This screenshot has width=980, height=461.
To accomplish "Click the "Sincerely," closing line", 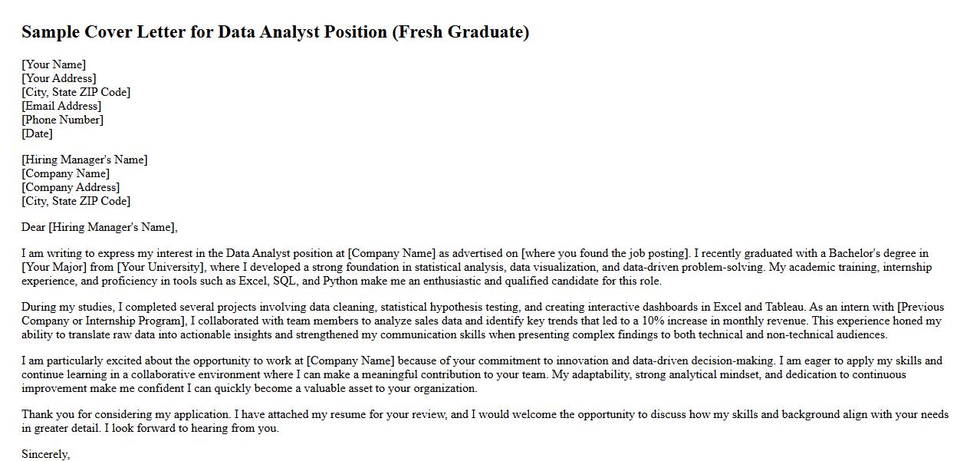I will 46,454.
